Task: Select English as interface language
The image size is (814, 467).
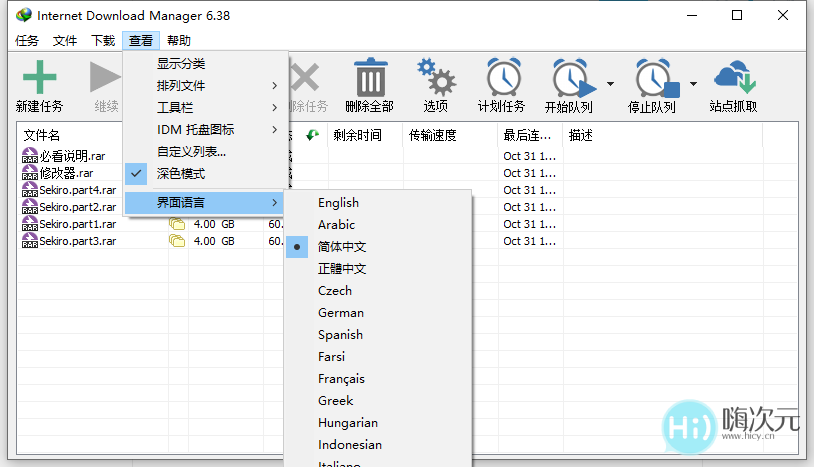Action: [x=378, y=203]
